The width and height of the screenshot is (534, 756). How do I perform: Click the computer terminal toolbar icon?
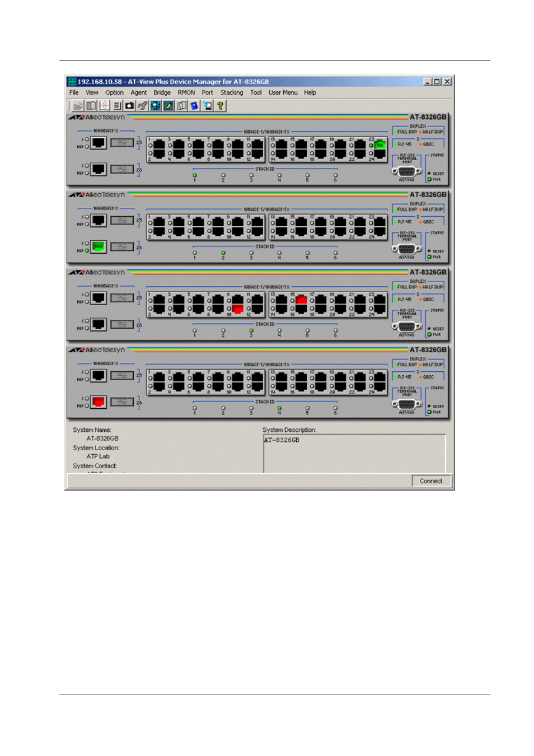pyautogui.click(x=207, y=106)
